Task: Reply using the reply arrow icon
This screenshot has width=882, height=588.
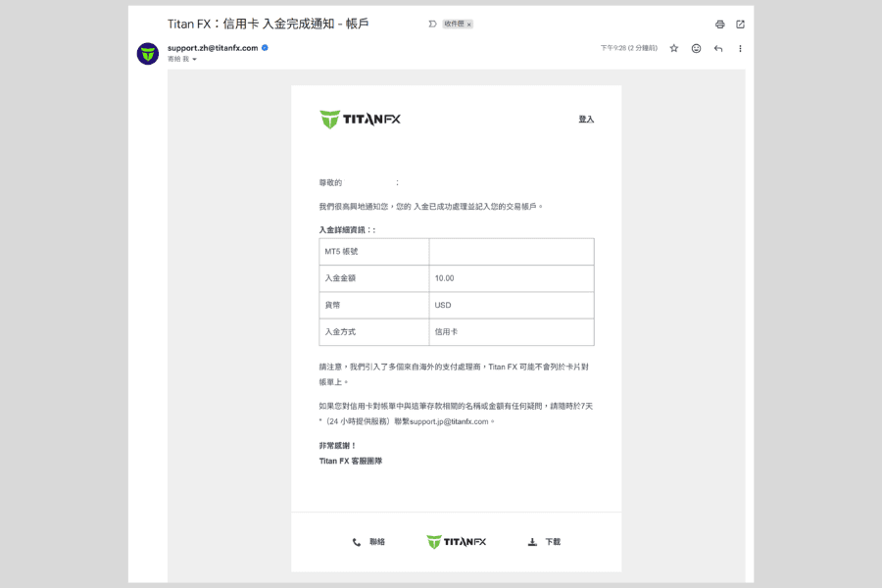Action: tap(717, 48)
